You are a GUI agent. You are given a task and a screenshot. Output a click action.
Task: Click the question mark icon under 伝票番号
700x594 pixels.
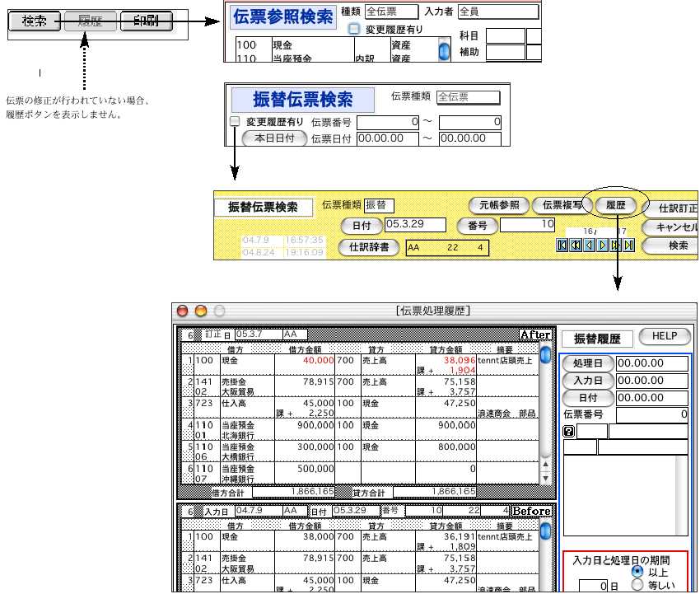(x=567, y=431)
